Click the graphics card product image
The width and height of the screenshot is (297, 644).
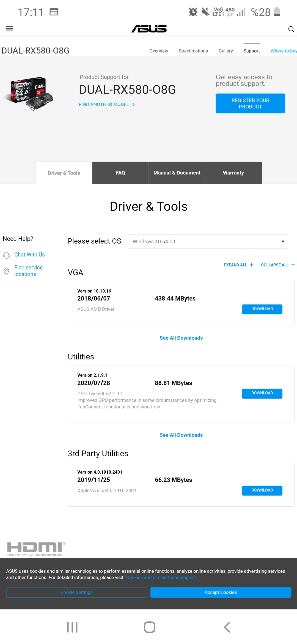point(29,94)
